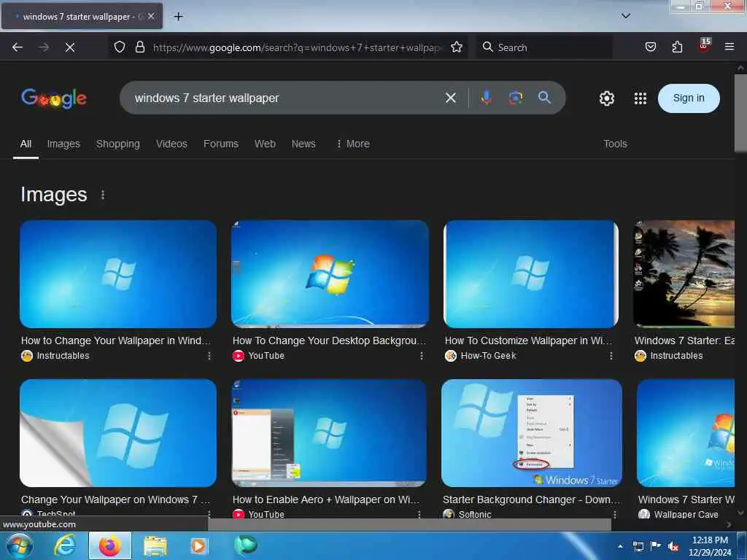Expand the More search filters
Viewport: 747px width, 560px height.
[353, 144]
